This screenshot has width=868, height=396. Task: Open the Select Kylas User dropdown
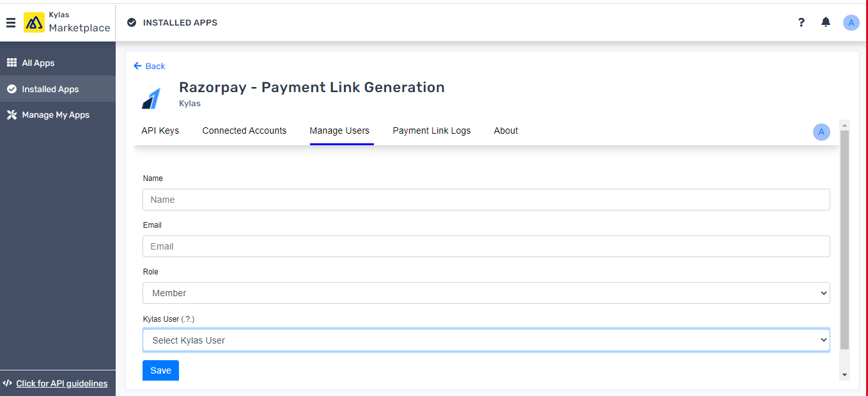(486, 340)
